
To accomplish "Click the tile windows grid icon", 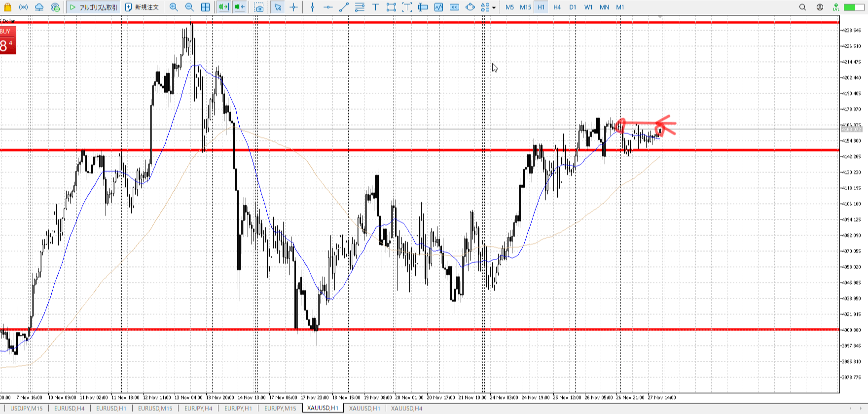I will [x=206, y=7].
